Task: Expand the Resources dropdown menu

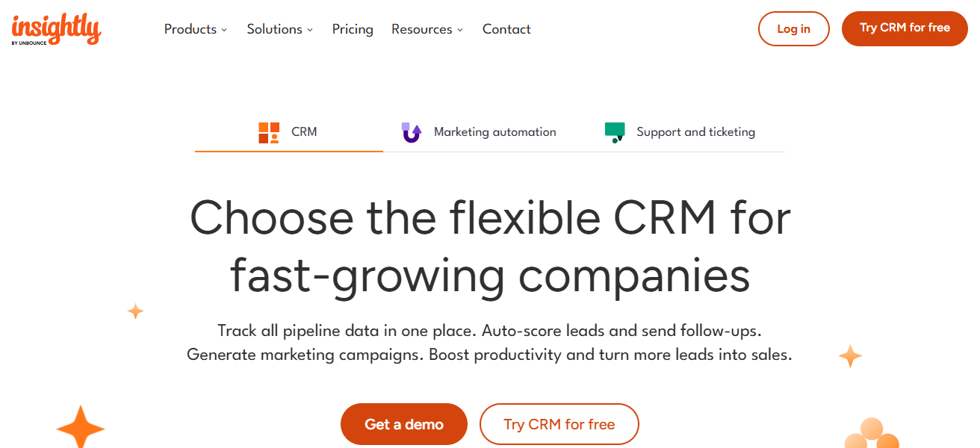Action: click(x=427, y=29)
